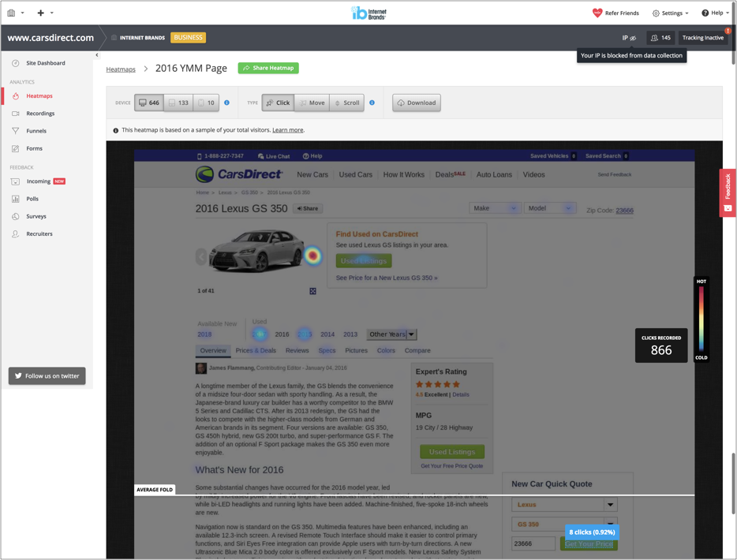737x560 pixels.
Task: Open Funnels in the analytics sidebar
Action: (36, 131)
